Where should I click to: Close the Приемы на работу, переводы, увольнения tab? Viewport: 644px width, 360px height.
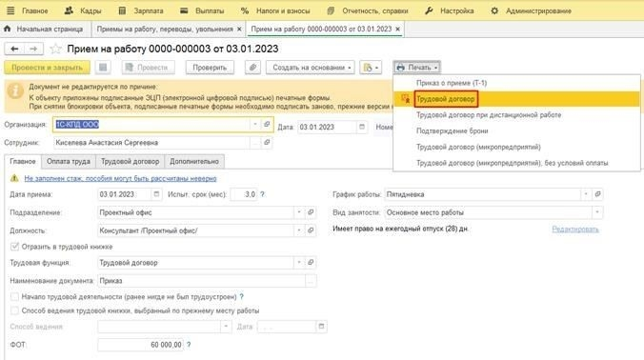[x=239, y=30]
